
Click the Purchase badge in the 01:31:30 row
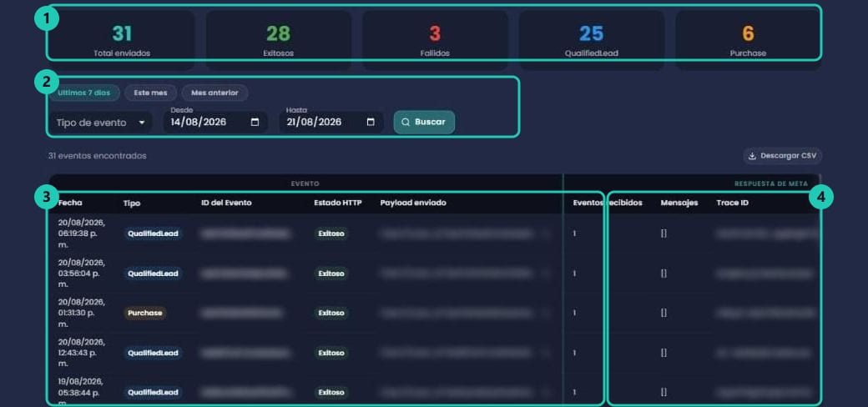pyautogui.click(x=145, y=313)
